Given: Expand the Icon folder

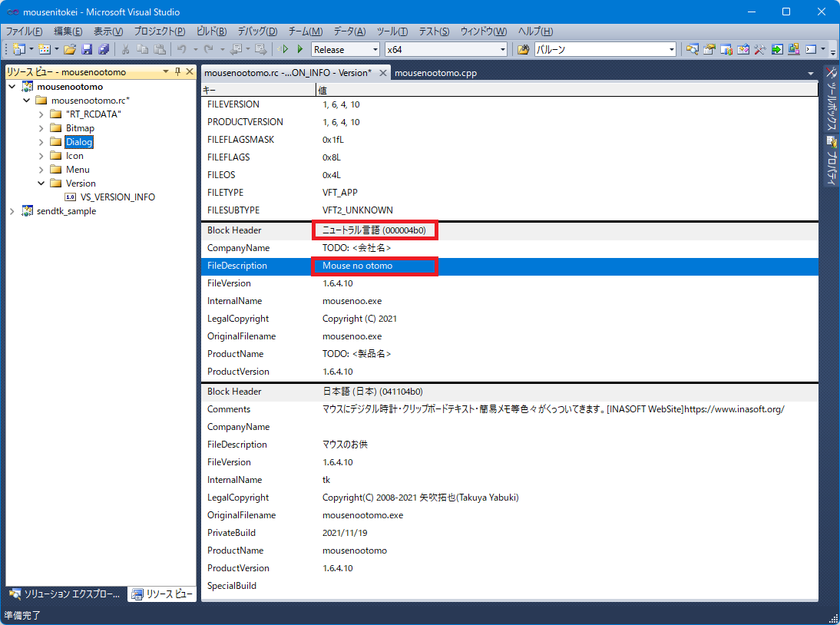Looking at the screenshot, I should (x=41, y=156).
